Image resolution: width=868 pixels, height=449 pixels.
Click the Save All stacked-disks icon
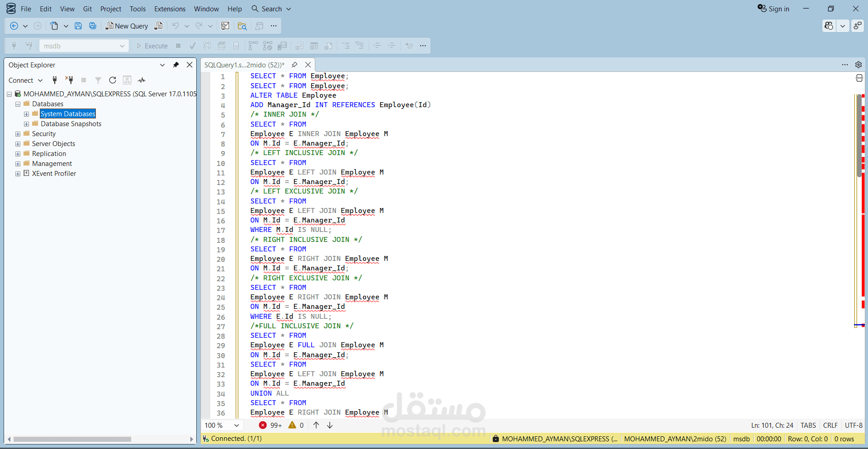[93, 26]
